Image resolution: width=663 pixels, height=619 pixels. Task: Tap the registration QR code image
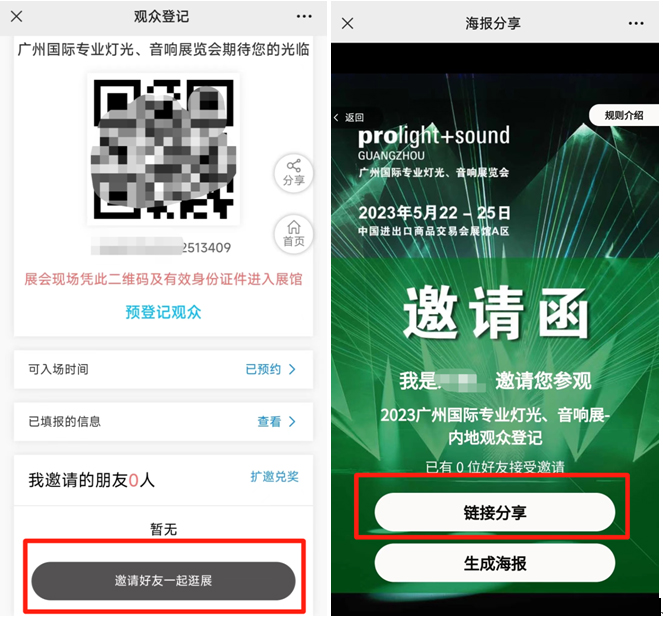coord(163,149)
